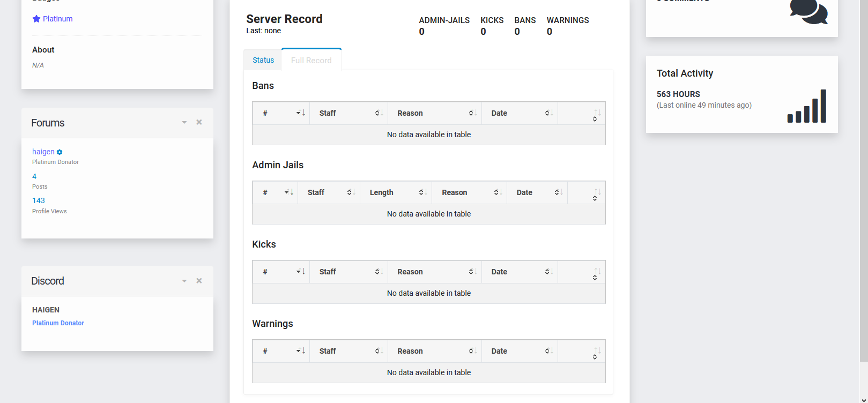Sort Bans table by Date column
The height and width of the screenshot is (403, 868).
tap(520, 113)
